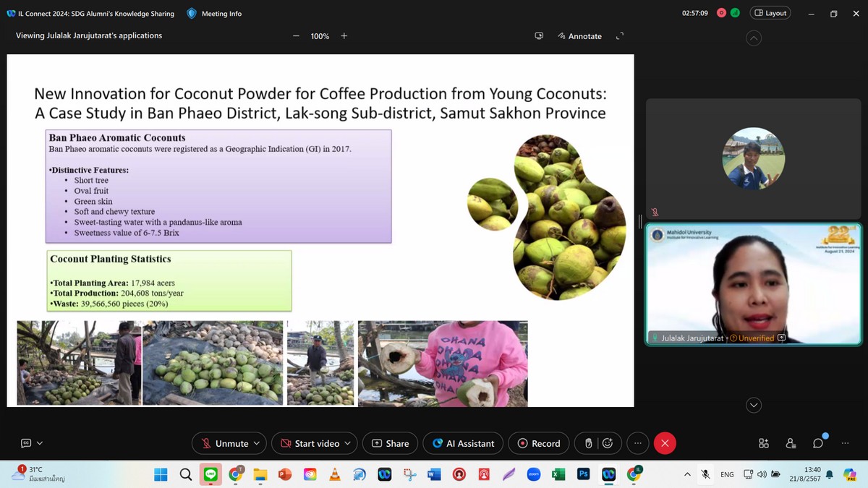
Task: Open the emoji reactions picker
Action: pos(608,443)
